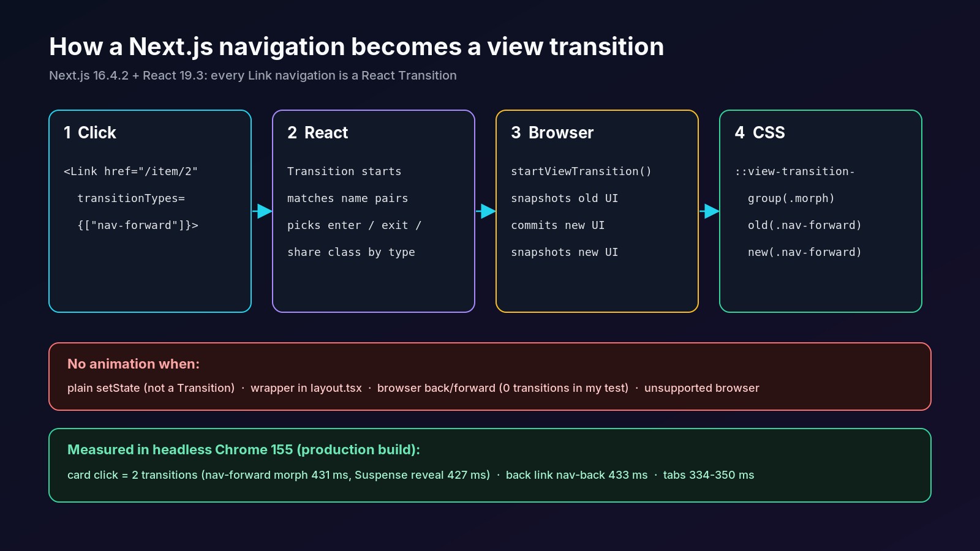Viewport: 980px width, 551px height.
Task: Click the "matches name pairs" line
Action: tap(347, 198)
